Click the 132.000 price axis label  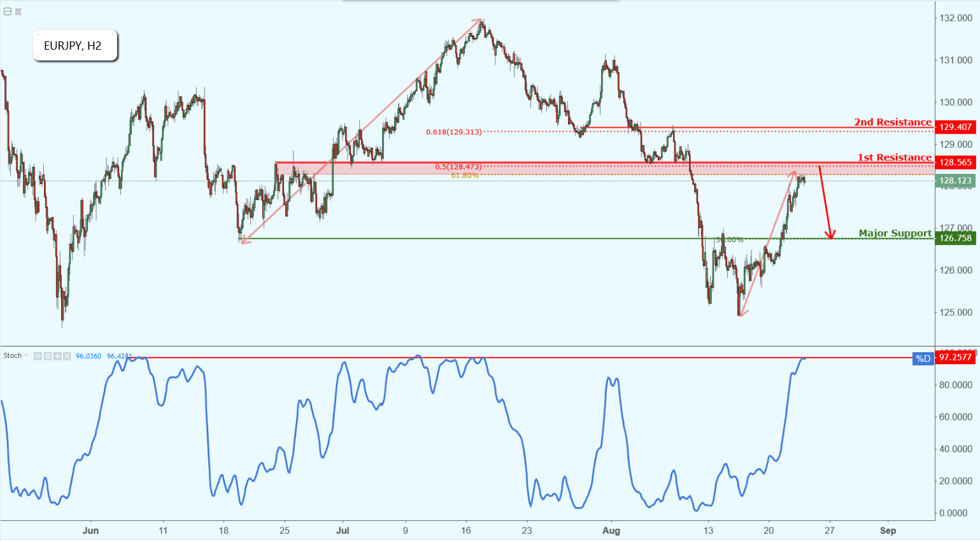[956, 18]
